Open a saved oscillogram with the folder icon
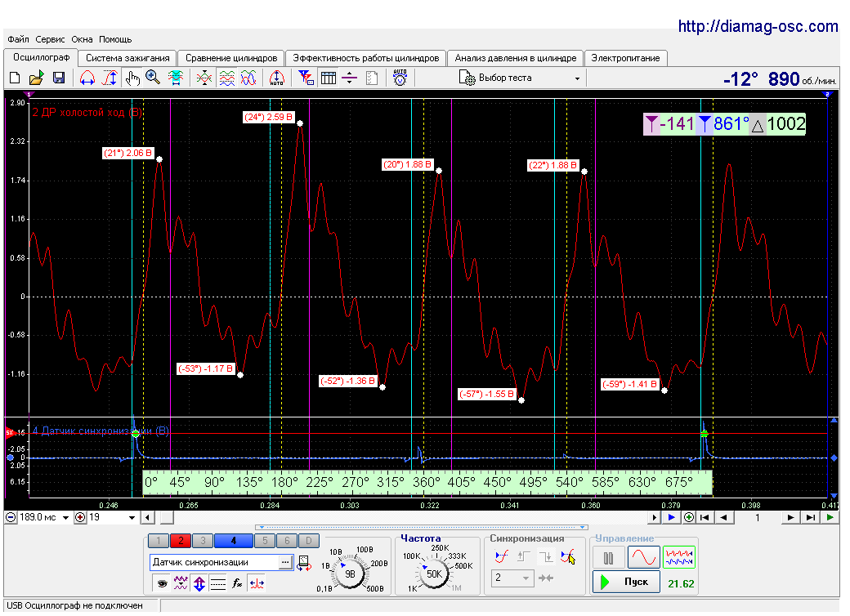850x616 pixels. [x=36, y=78]
